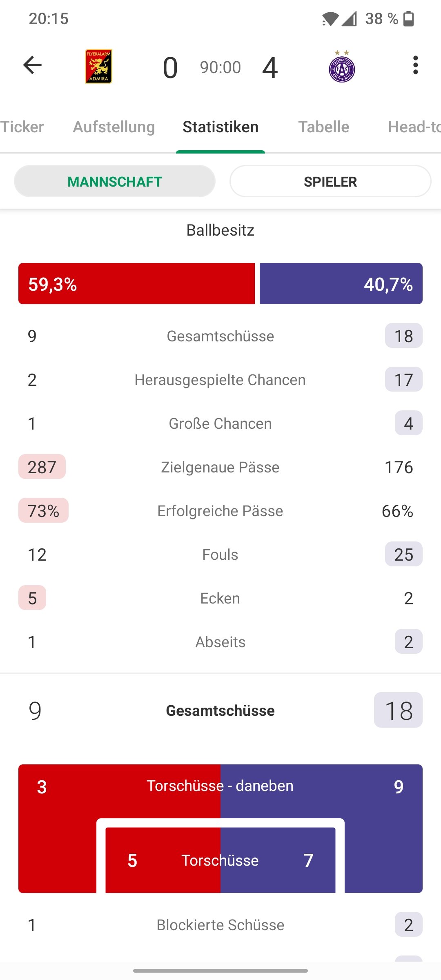The height and width of the screenshot is (980, 441).
Task: Tap the mobile signal strength icon
Action: click(350, 19)
